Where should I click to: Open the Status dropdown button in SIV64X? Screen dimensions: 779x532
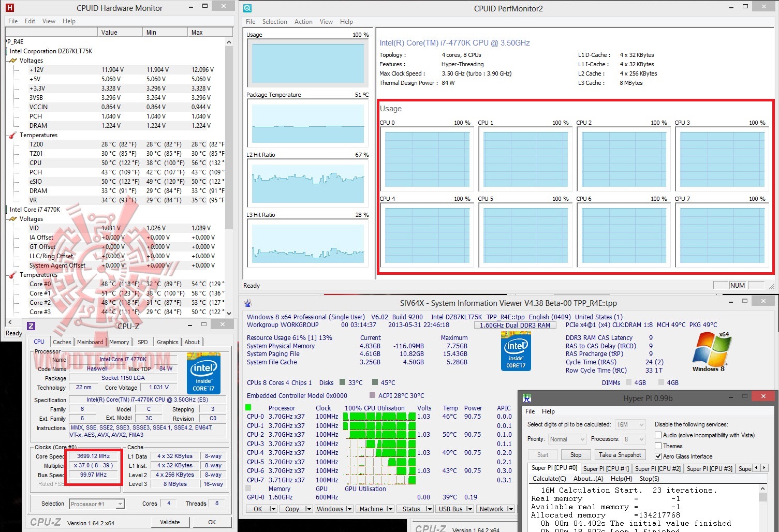[414, 509]
